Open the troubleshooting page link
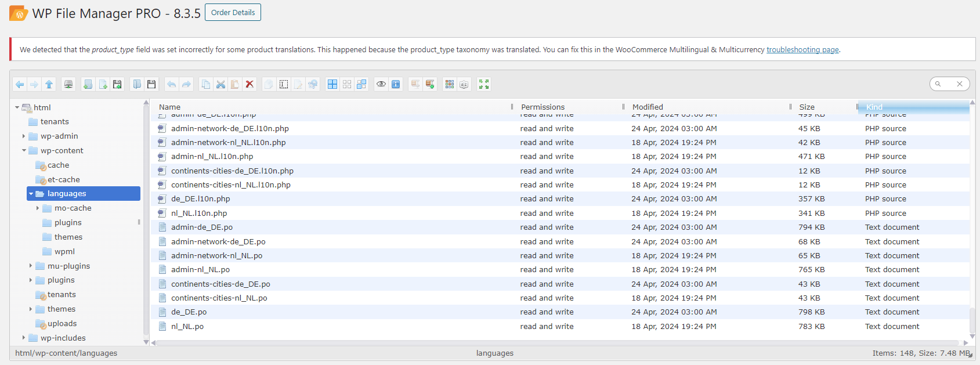The height and width of the screenshot is (365, 980). click(x=802, y=50)
